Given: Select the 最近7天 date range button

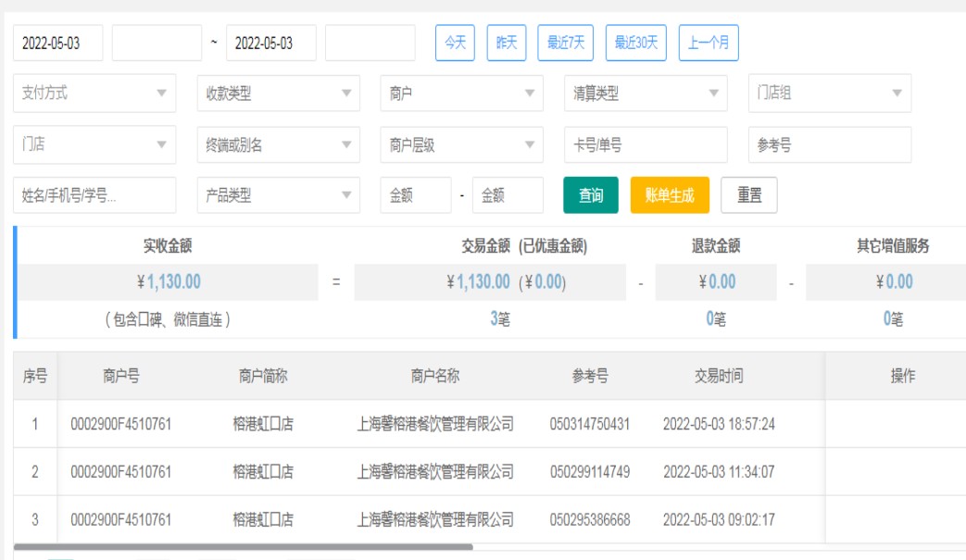Looking at the screenshot, I should tap(565, 43).
